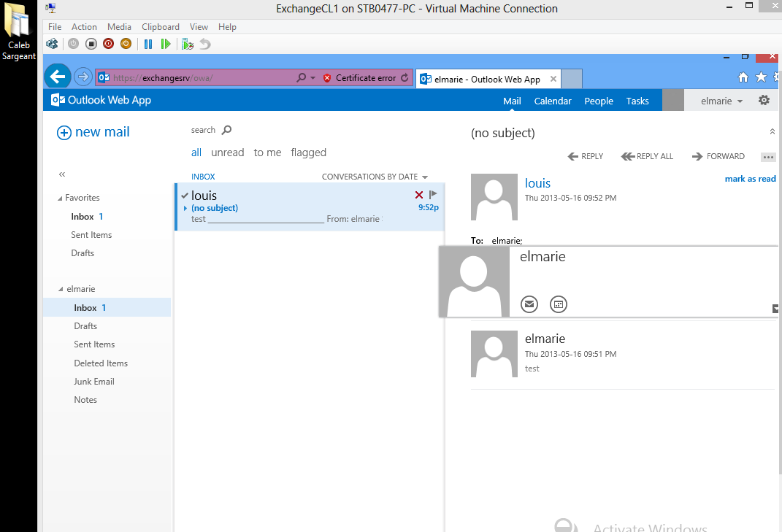Image resolution: width=782 pixels, height=532 pixels.
Task: Open the Outlook settings gear
Action: 764,100
